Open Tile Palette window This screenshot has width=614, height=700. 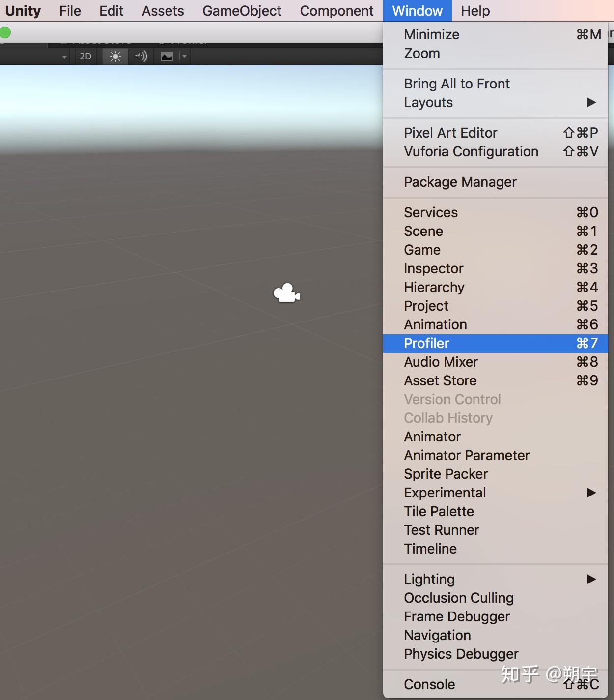click(496, 511)
